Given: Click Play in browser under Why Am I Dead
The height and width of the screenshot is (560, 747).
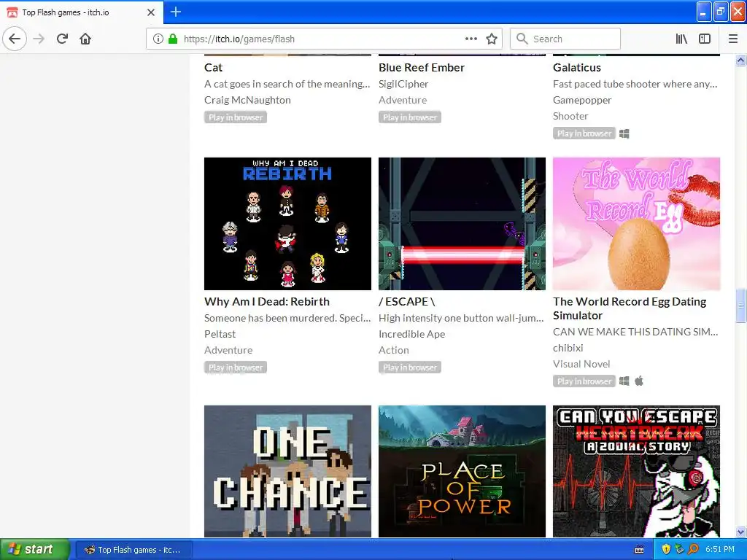Looking at the screenshot, I should (236, 367).
